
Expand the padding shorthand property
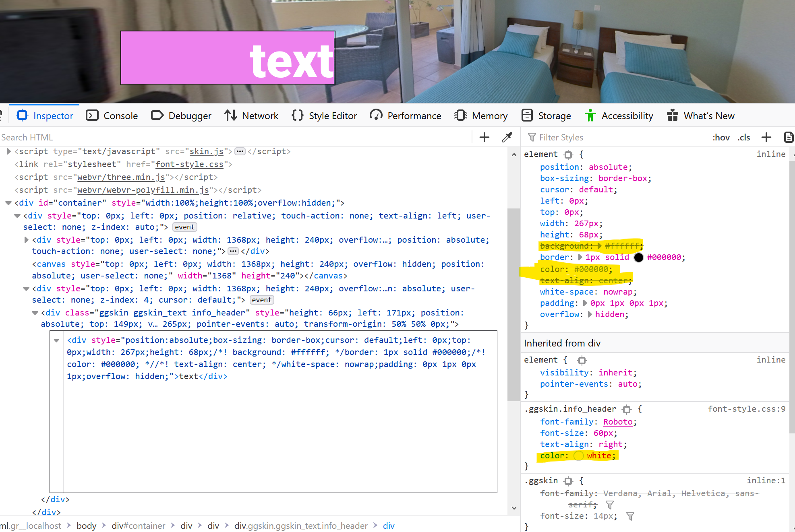[585, 303]
